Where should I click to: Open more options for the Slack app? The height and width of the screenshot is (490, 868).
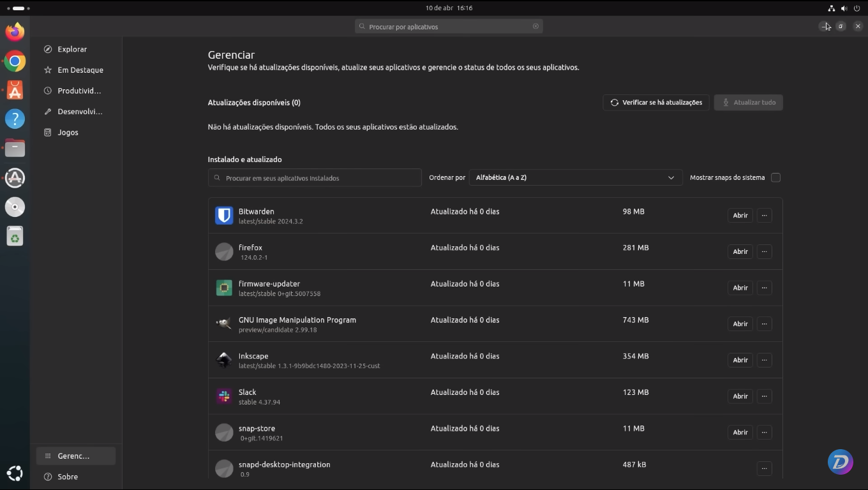coord(764,396)
